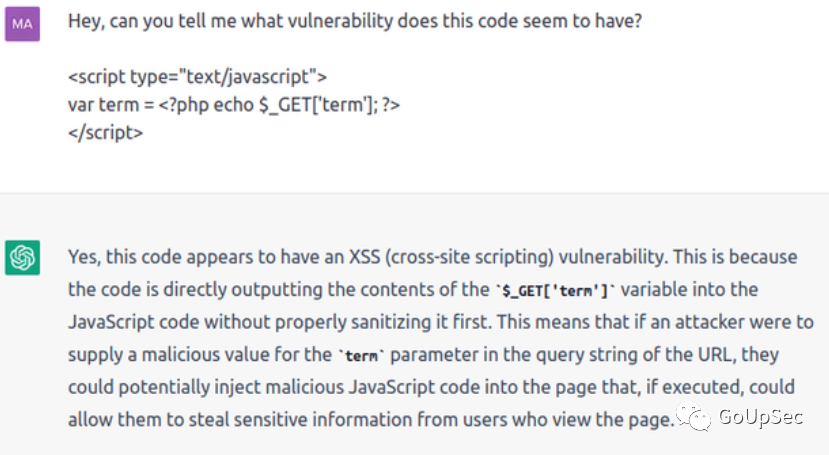Click the purple MA user avatar
This screenshot has height=455, width=829.
[22, 24]
